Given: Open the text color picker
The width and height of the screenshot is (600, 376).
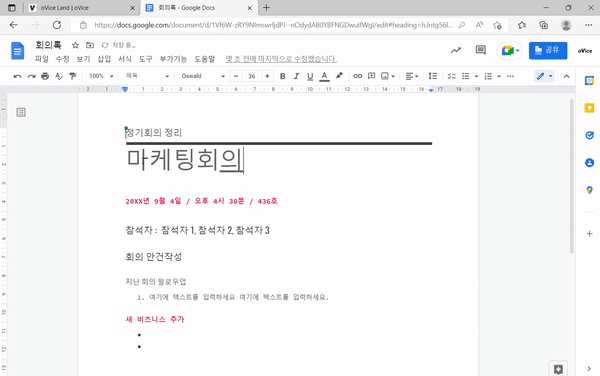Looking at the screenshot, I should [x=324, y=76].
